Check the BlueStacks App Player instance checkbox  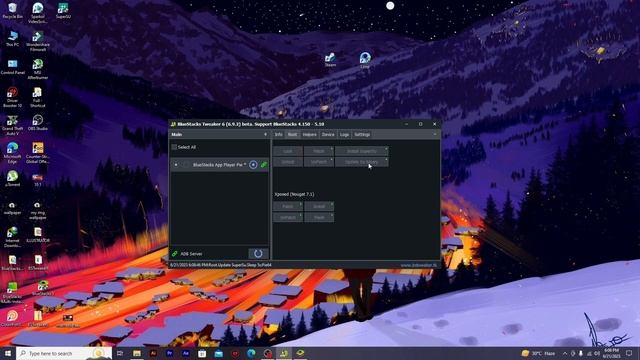click(186, 164)
